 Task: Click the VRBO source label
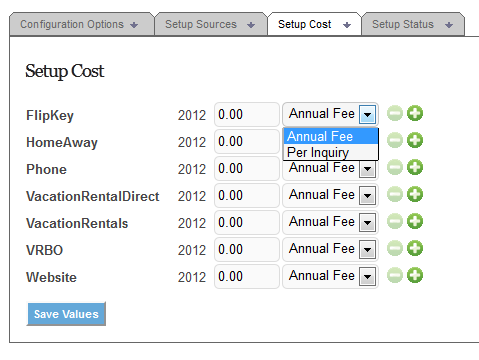click(x=45, y=250)
